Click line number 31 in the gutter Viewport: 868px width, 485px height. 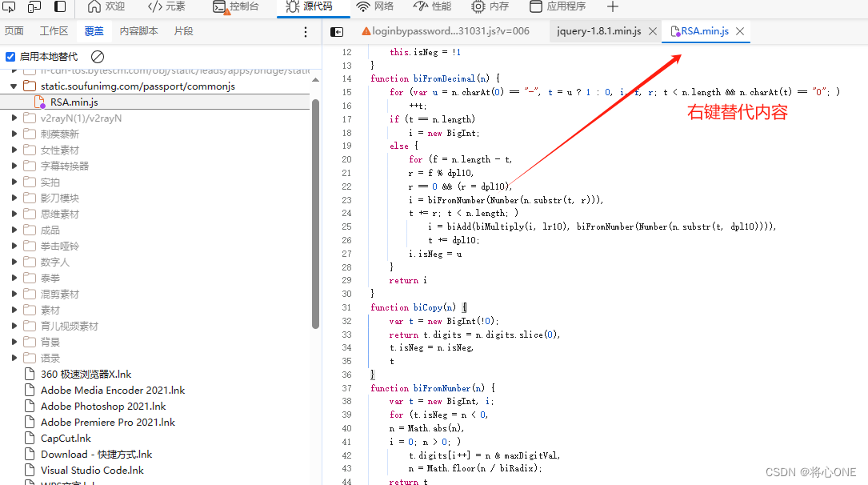[x=346, y=308]
